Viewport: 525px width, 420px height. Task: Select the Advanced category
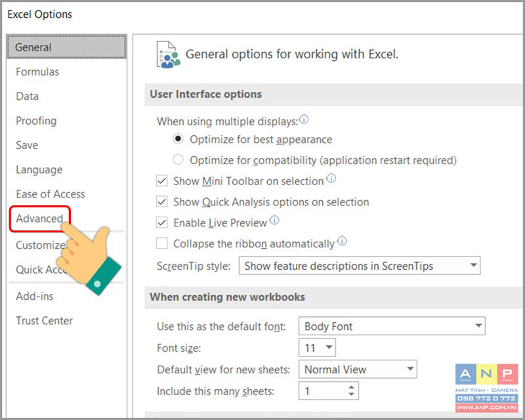39,219
